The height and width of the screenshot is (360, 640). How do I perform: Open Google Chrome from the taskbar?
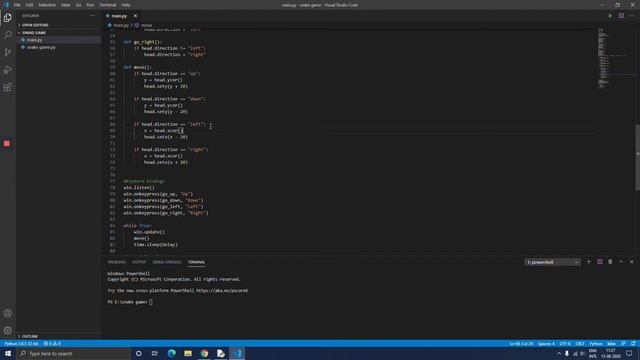pyautogui.click(x=204, y=353)
